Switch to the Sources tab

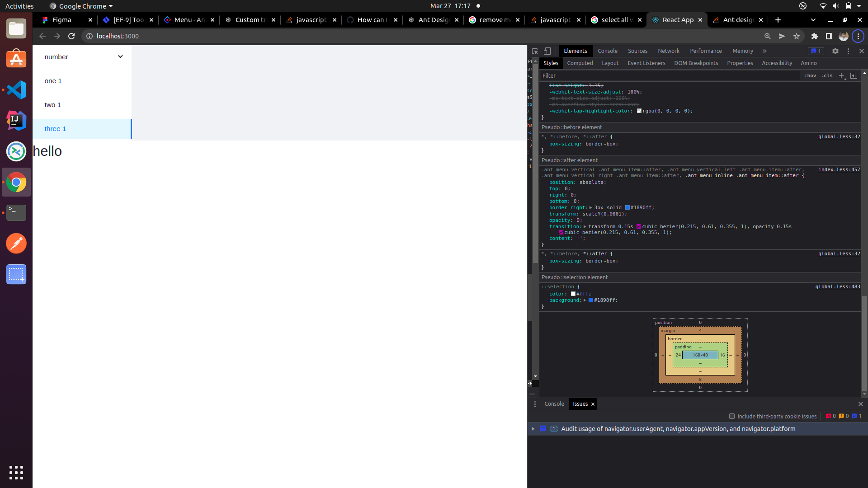coord(637,51)
